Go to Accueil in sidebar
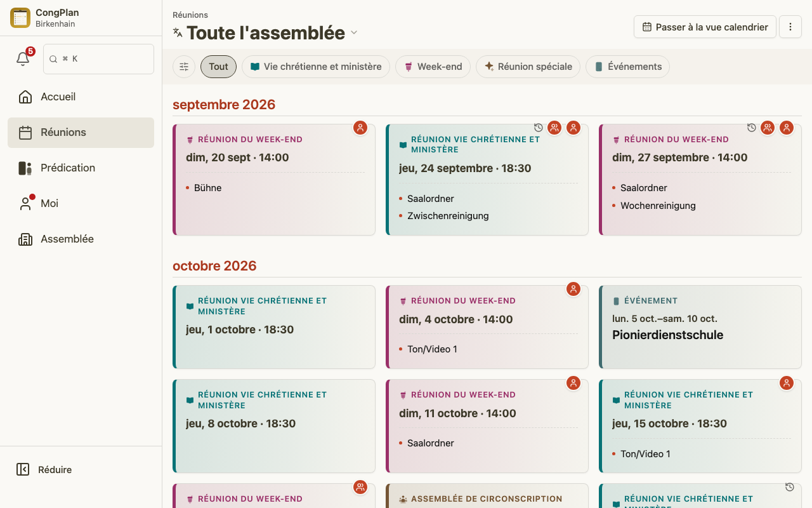812x508 pixels. click(81, 97)
